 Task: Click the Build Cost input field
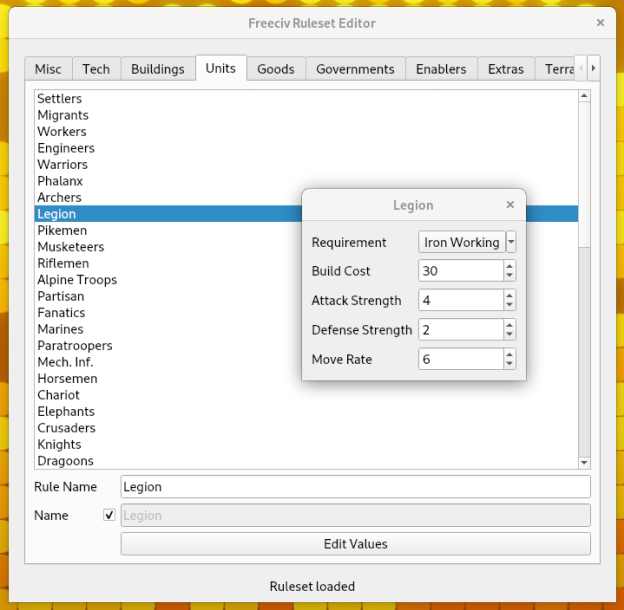[x=460, y=271]
